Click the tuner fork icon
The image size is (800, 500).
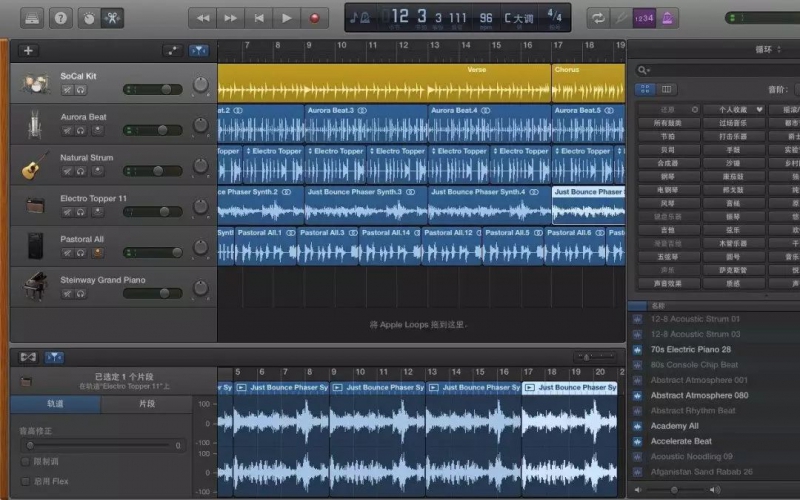(x=620, y=19)
